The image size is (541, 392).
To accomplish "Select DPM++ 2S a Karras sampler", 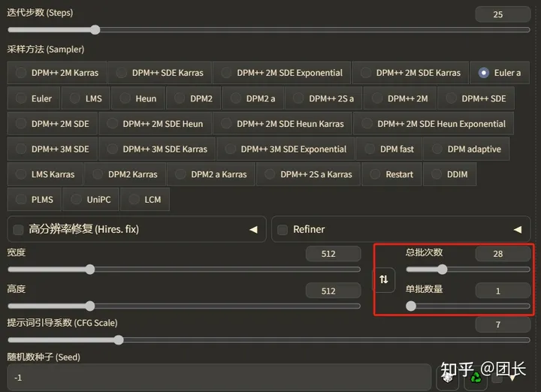I will pos(309,174).
